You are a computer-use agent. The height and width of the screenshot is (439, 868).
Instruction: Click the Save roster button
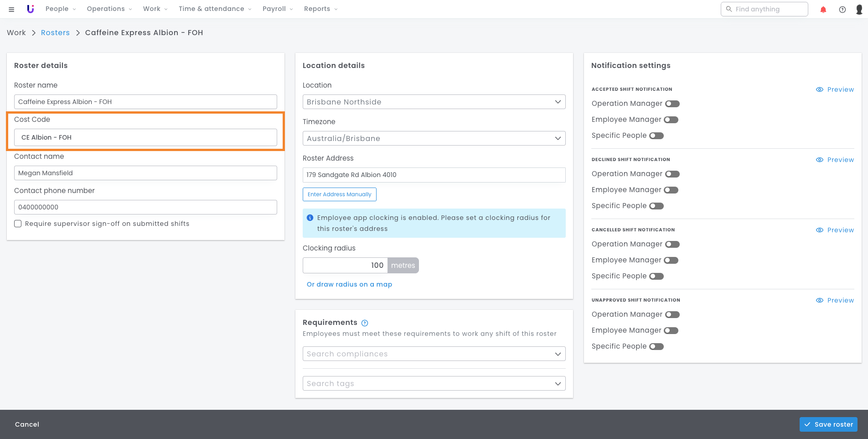point(828,424)
